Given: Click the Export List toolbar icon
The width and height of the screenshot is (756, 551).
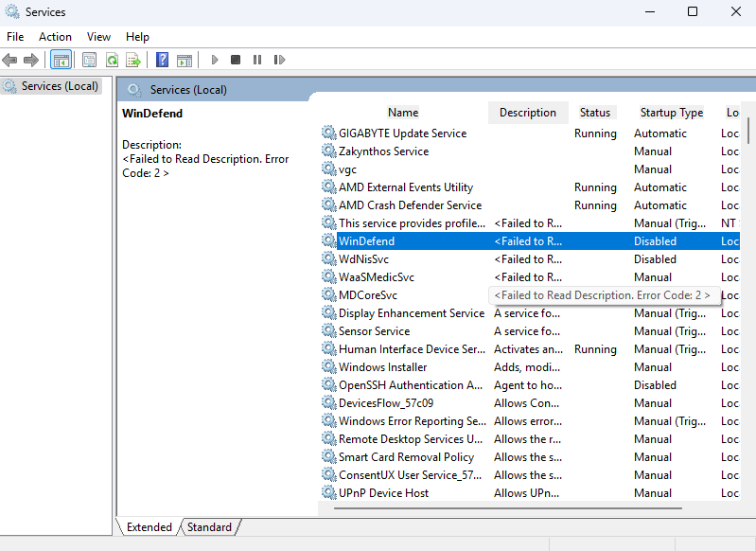Looking at the screenshot, I should click(x=133, y=60).
